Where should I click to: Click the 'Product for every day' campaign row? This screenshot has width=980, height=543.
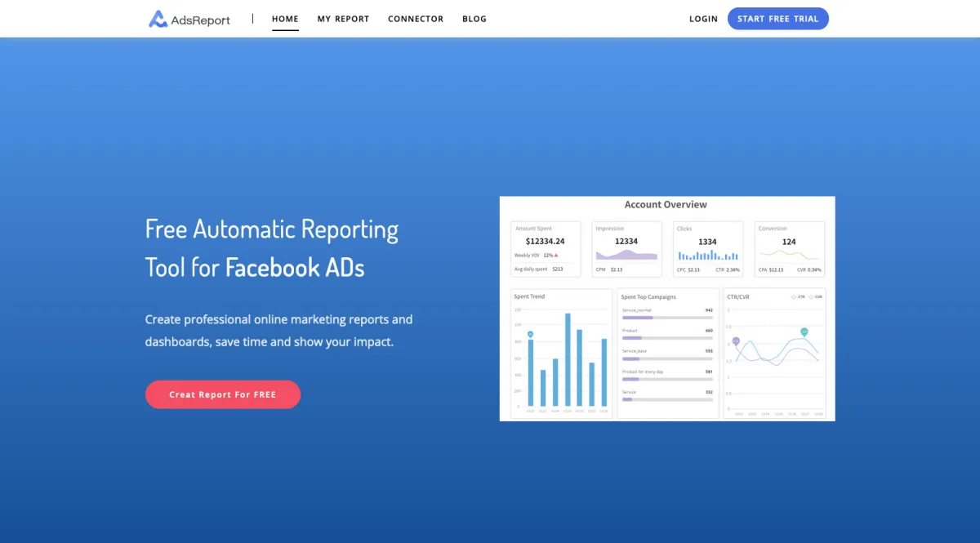(667, 375)
